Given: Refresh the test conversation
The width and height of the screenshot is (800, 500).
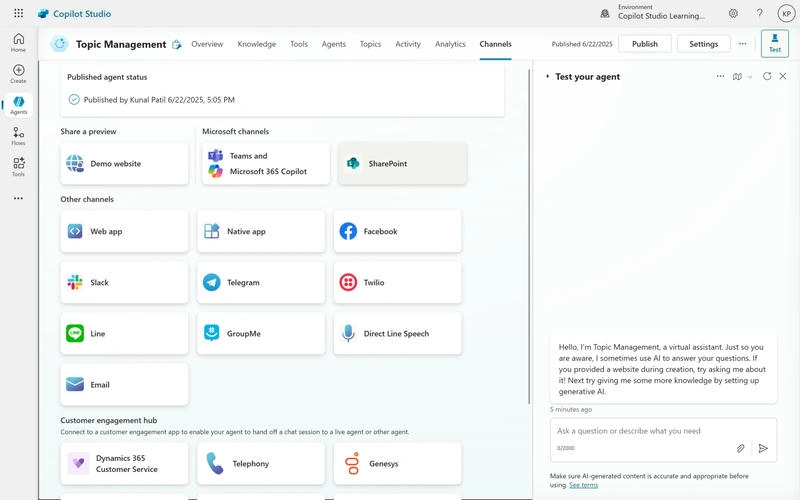Looking at the screenshot, I should [x=767, y=76].
